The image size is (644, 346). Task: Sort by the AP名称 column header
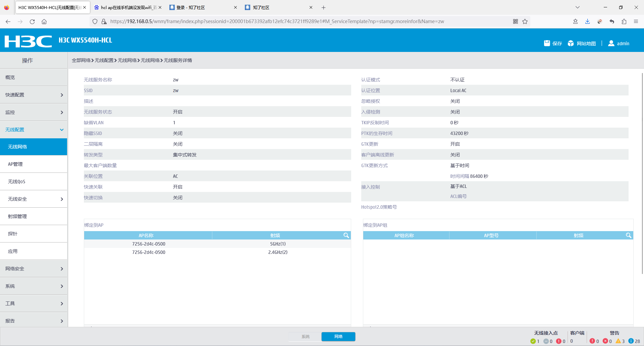pyautogui.click(x=146, y=235)
